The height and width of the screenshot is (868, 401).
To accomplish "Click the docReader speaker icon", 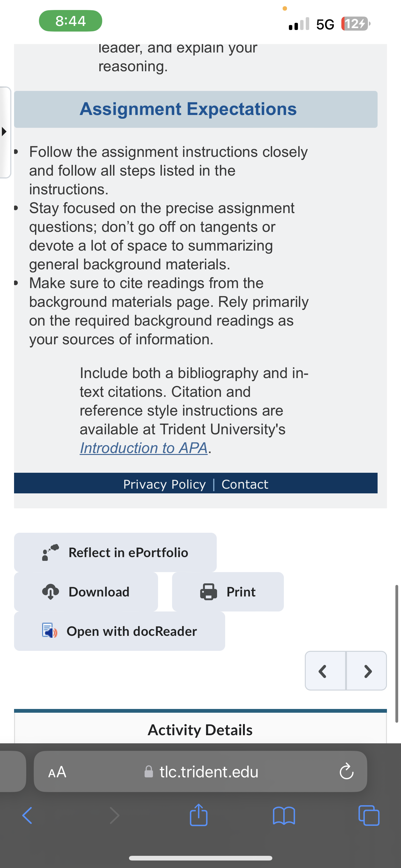I will tap(49, 631).
